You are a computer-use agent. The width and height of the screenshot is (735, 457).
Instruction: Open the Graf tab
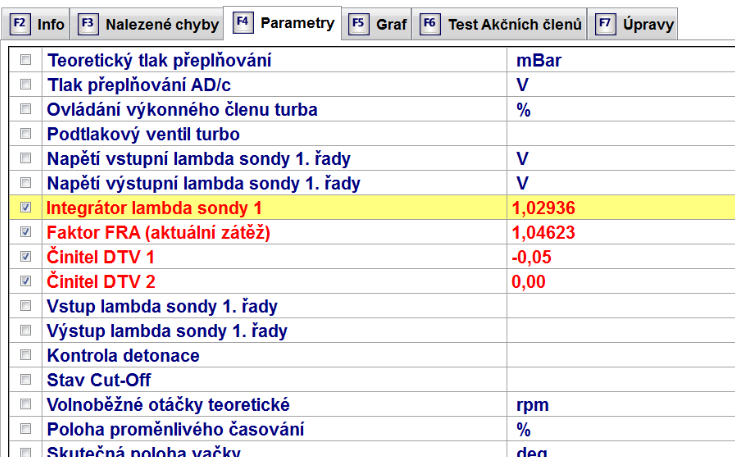pos(390,24)
